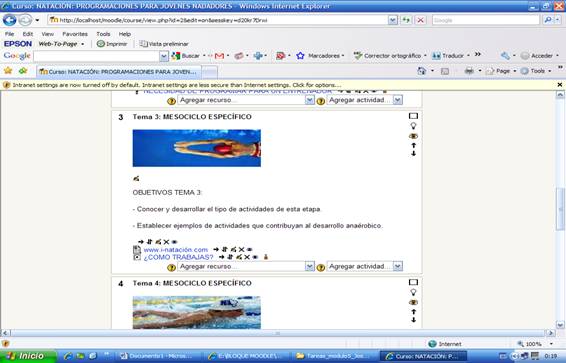Viewport: 566px width, 363px height.
Task: Toggle visibility of ¿COMO TRABAJAS? activity
Action: (x=255, y=257)
